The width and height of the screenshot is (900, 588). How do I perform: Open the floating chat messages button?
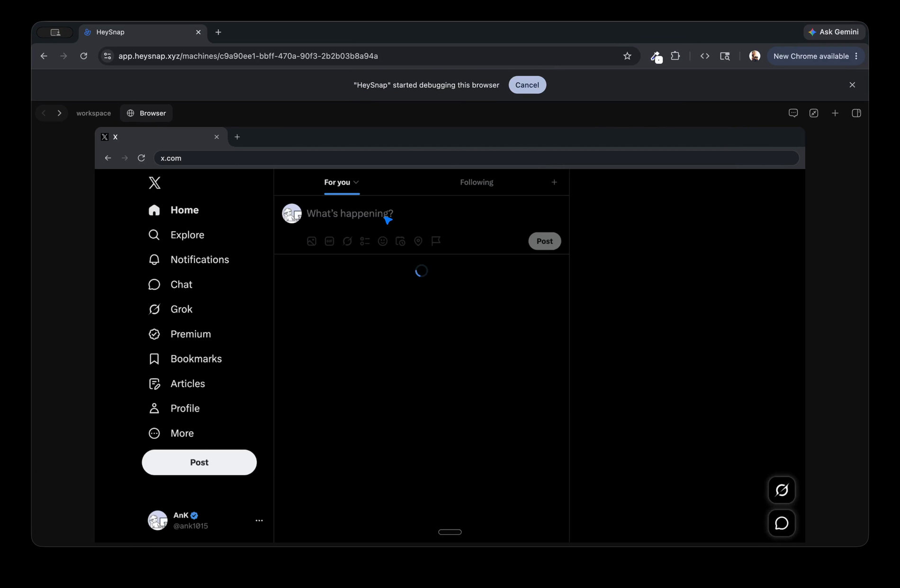click(782, 523)
